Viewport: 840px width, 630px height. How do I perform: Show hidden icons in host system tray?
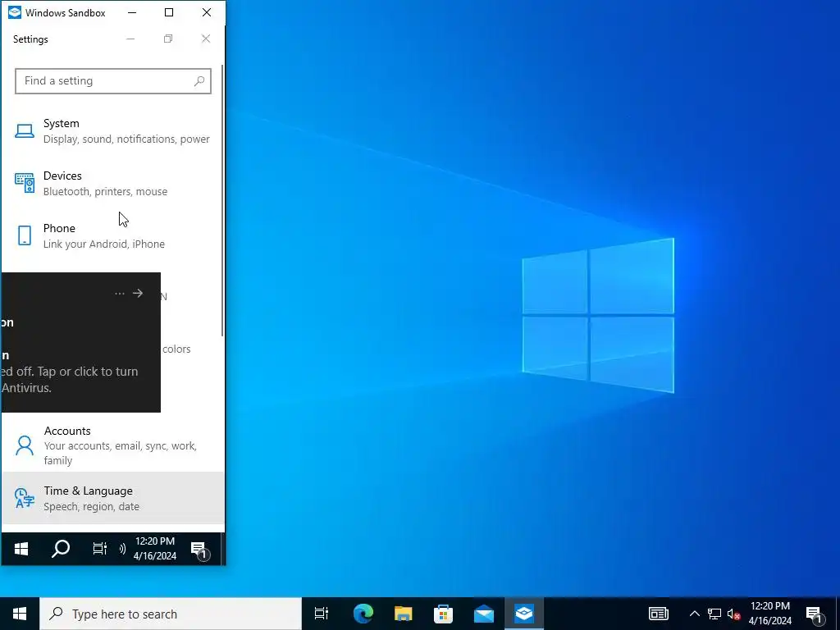click(694, 614)
